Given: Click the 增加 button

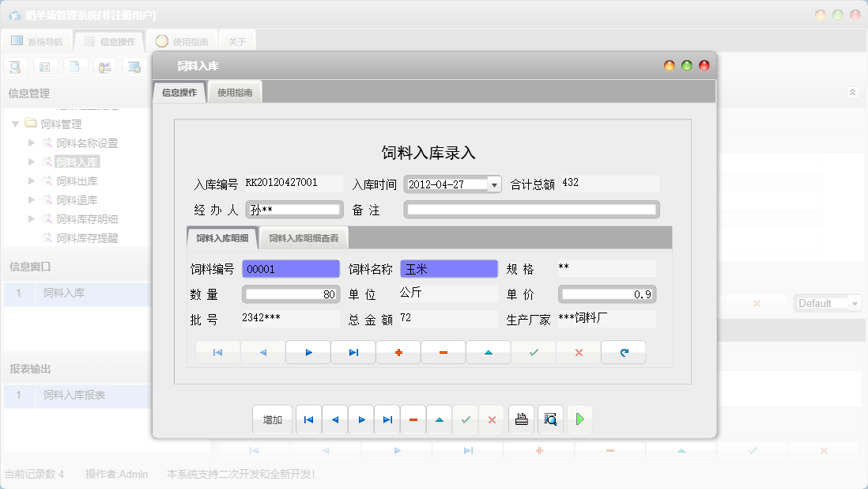Looking at the screenshot, I should tap(272, 419).
